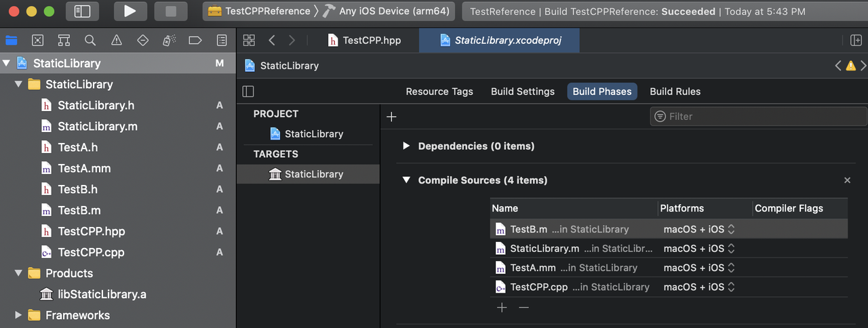Open the Source Control navigator icon
Viewport: 868px width, 328px height.
click(x=37, y=41)
